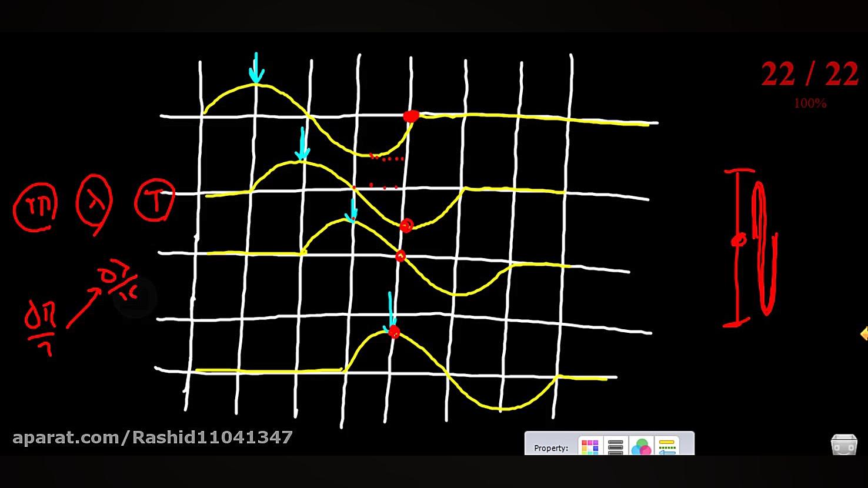The image size is (868, 488).
Task: Click the '22 / 22' page counter
Action: (x=810, y=75)
